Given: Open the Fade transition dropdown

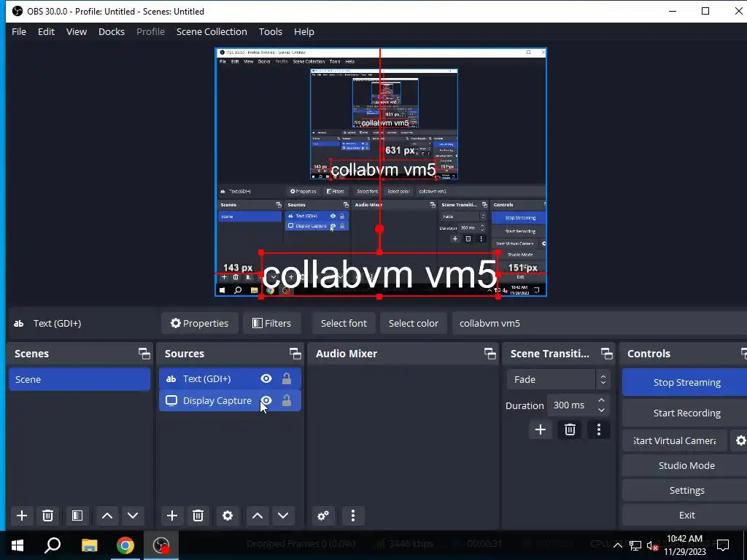Looking at the screenshot, I should click(x=558, y=379).
